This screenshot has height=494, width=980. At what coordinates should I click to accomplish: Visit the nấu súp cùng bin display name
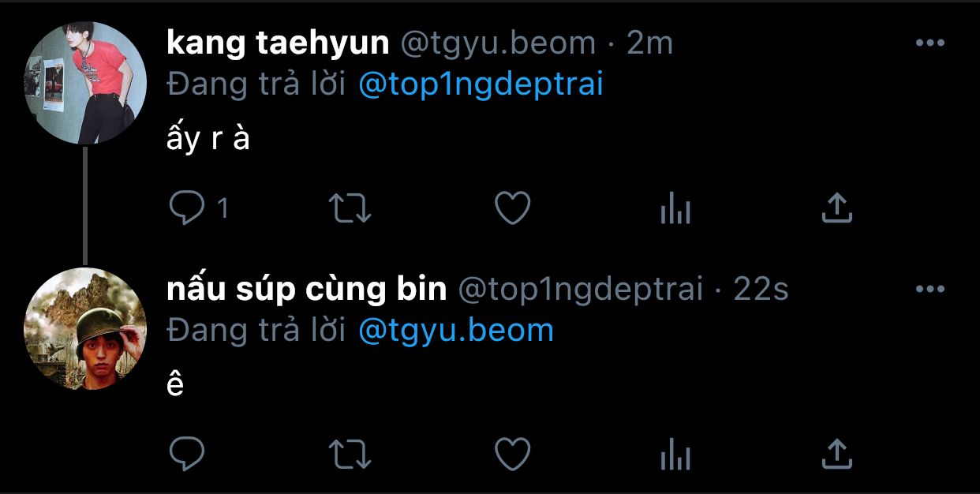[x=307, y=290]
